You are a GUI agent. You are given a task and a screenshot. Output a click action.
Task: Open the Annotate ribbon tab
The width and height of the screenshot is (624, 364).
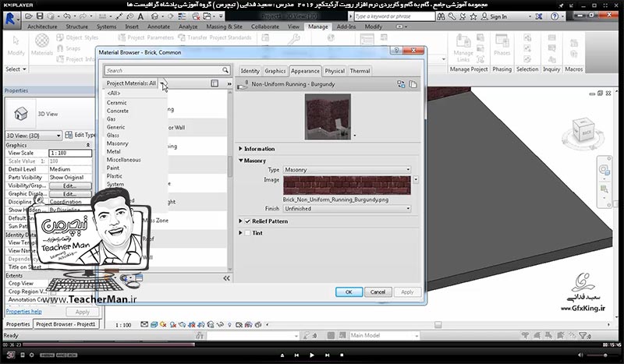(158, 27)
